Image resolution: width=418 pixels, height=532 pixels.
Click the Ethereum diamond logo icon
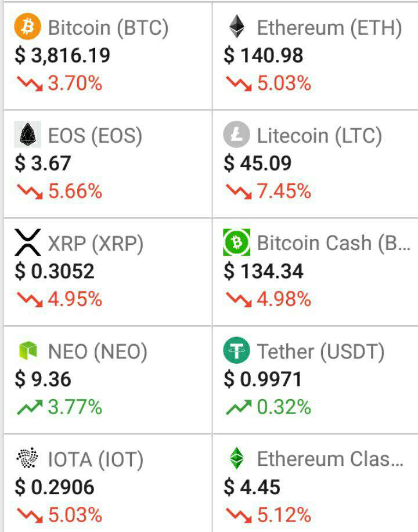click(236, 27)
